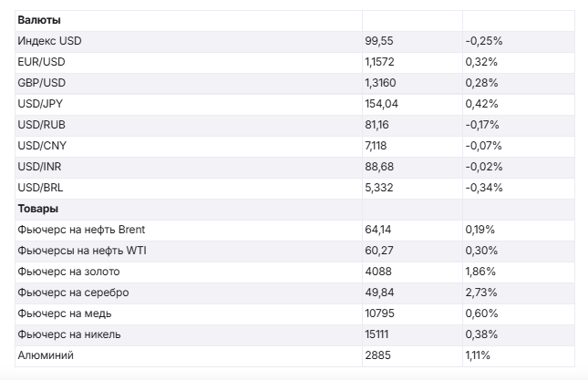Click the "Валюты" section header

tap(37, 19)
